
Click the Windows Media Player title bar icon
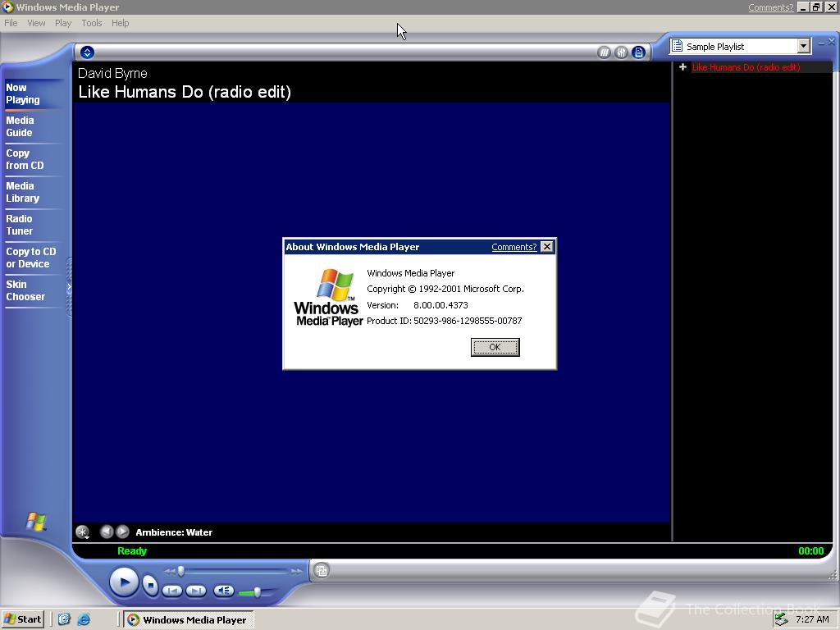tap(7, 7)
